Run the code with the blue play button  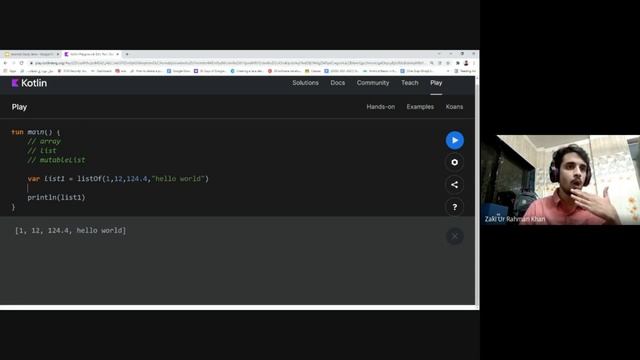(454, 140)
